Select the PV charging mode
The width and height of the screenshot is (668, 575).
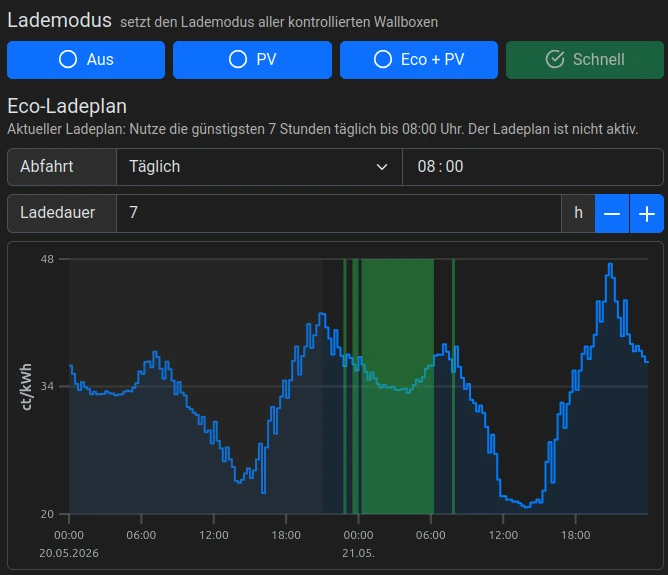click(x=252, y=60)
